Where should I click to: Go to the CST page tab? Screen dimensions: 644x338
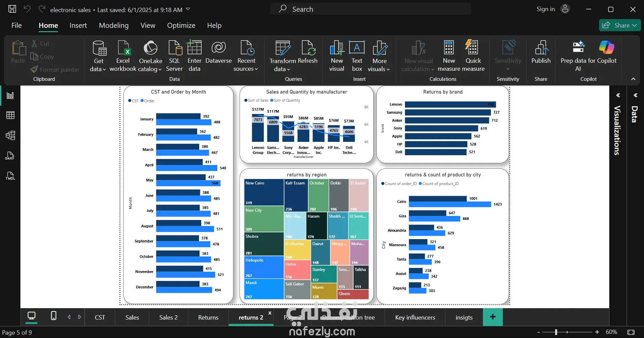tap(100, 318)
